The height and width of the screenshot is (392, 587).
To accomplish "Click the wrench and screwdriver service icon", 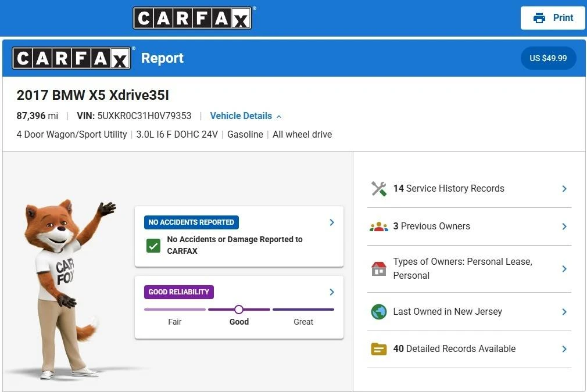I will [378, 189].
